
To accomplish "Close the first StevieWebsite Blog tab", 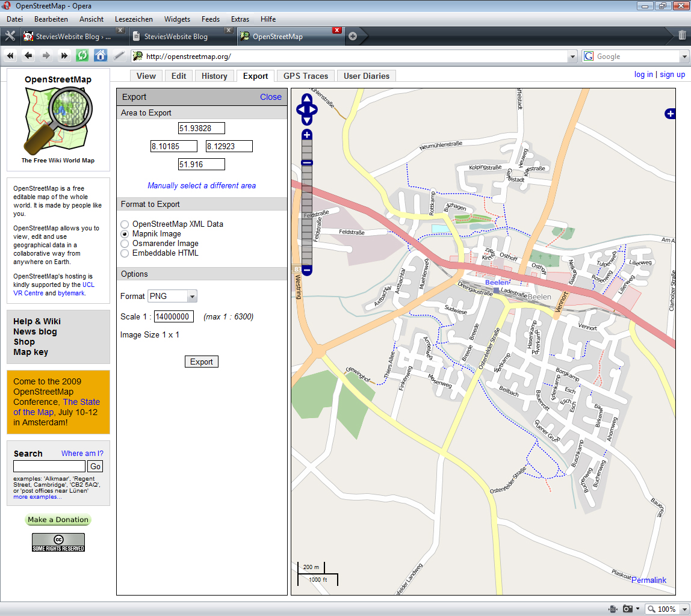I will [x=120, y=30].
